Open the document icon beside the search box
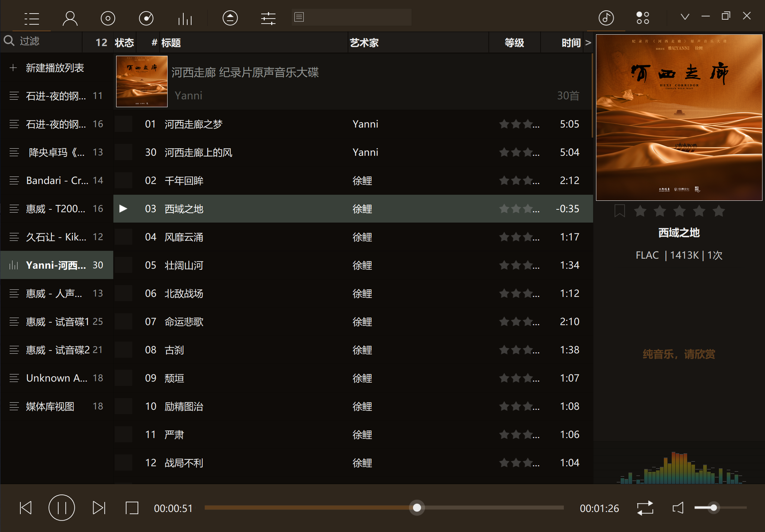 pyautogui.click(x=299, y=17)
